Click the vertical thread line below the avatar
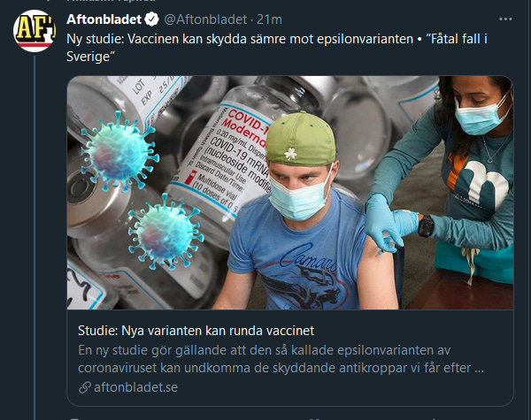Viewport: 531px width, 420px height. (x=35, y=237)
